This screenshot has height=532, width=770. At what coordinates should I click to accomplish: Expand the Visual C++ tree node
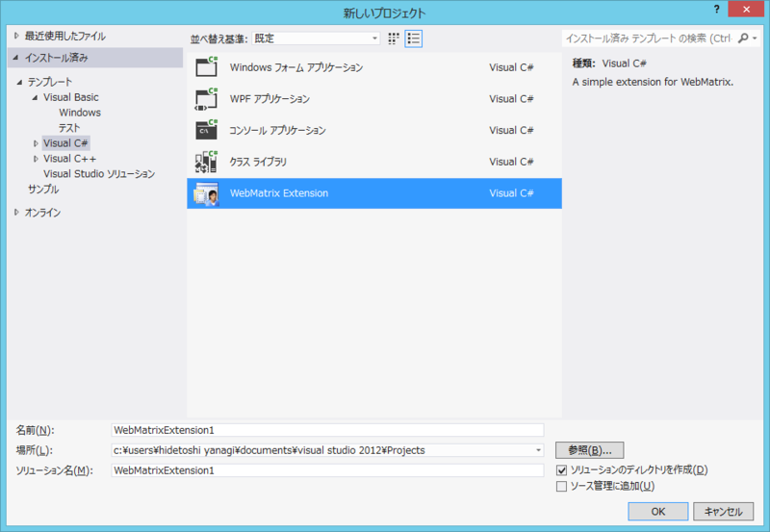[36, 159]
